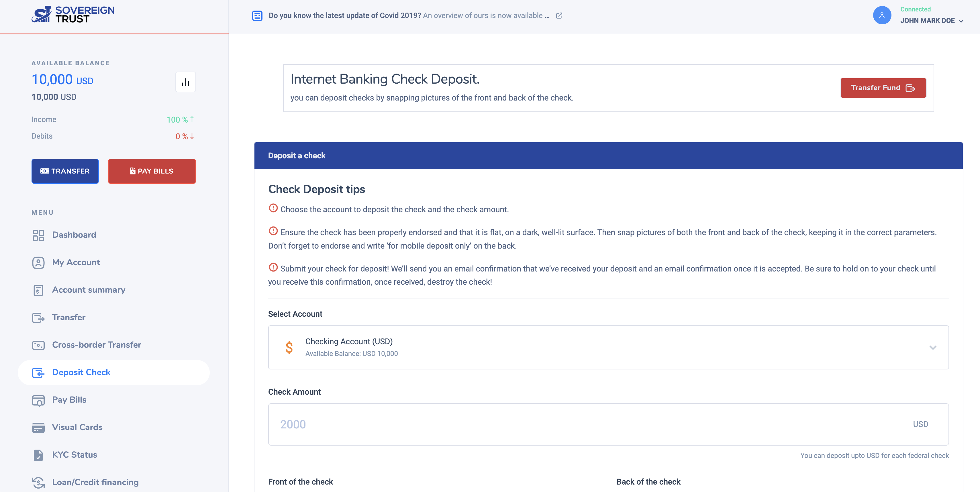
Task: Open the Checking Account (USD) selector
Action: (608, 347)
